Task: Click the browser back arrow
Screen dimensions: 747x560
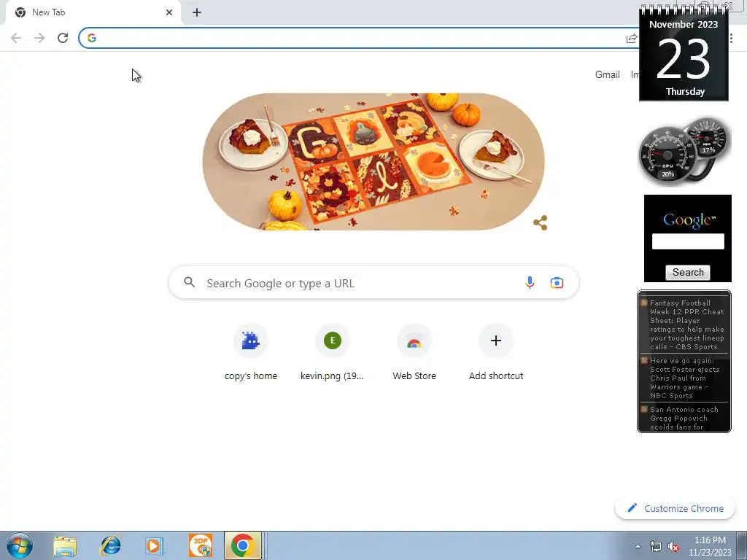Action: point(16,38)
